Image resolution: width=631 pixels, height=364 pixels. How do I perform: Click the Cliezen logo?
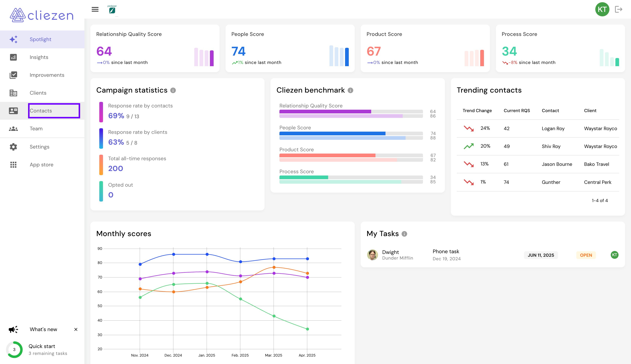coord(41,15)
